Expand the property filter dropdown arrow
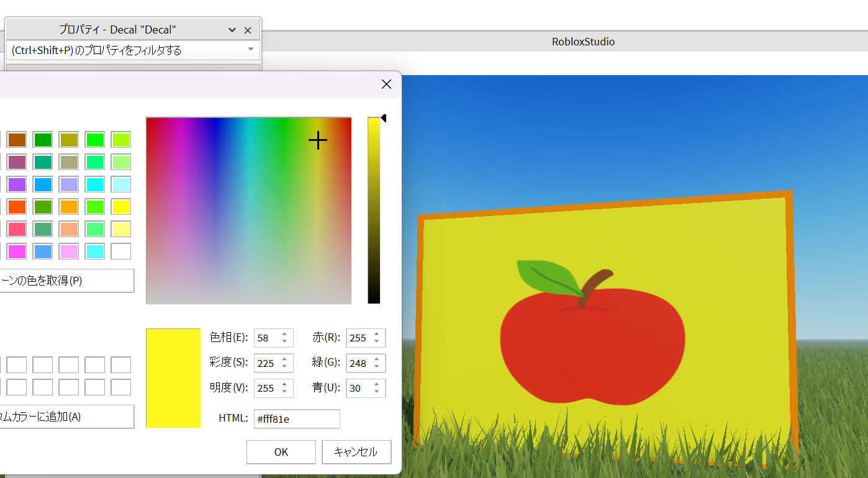Image resolution: width=868 pixels, height=478 pixels. tap(251, 49)
